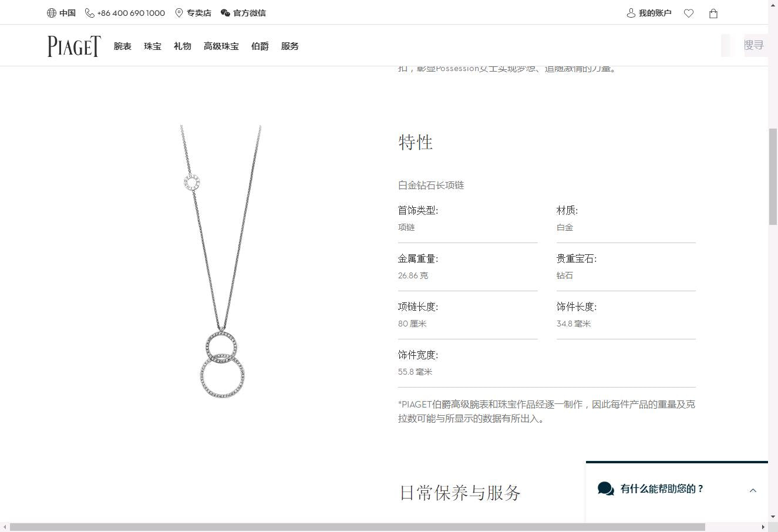Click the WeChat icon for 官方微信
The height and width of the screenshot is (532, 778).
pyautogui.click(x=225, y=13)
